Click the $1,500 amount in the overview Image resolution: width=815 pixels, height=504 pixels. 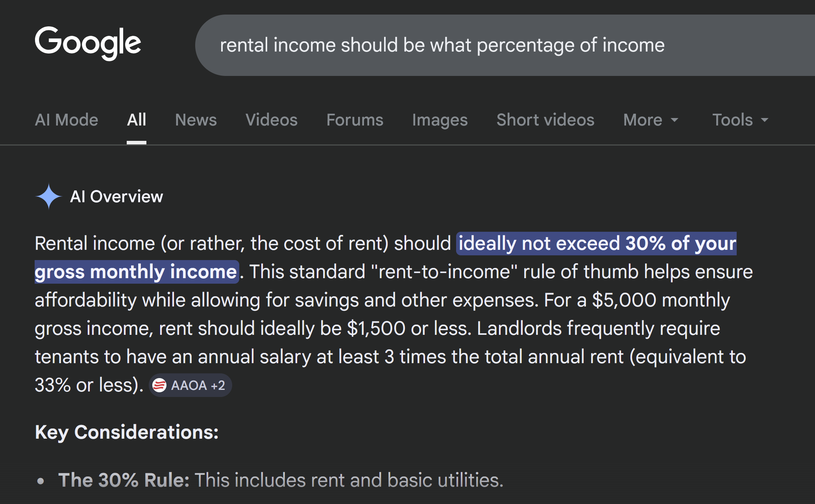click(376, 329)
